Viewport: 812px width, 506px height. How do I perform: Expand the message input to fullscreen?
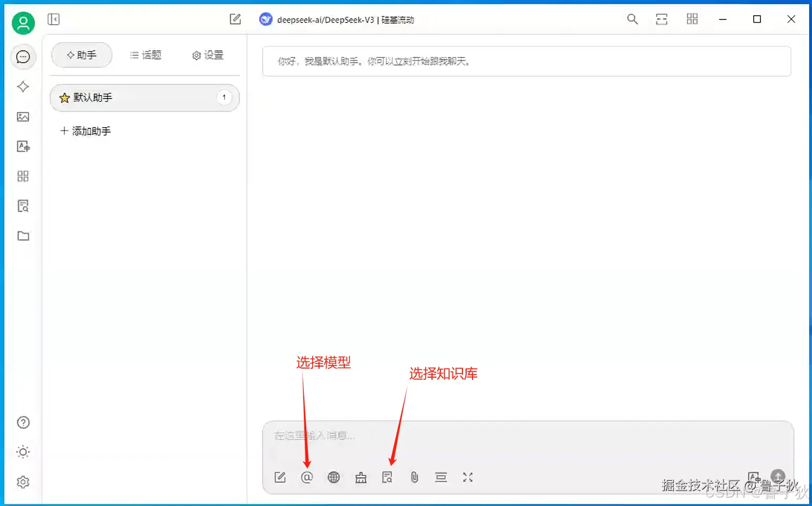(468, 477)
